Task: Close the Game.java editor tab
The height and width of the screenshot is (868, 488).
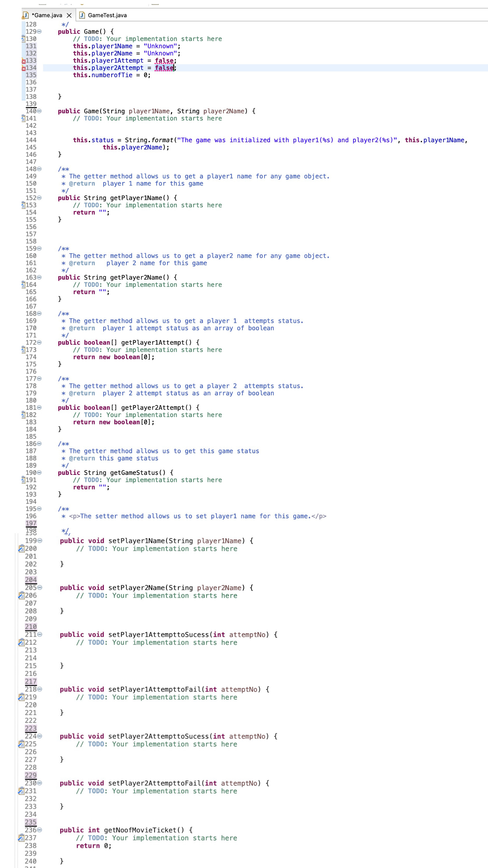Action: [69, 15]
